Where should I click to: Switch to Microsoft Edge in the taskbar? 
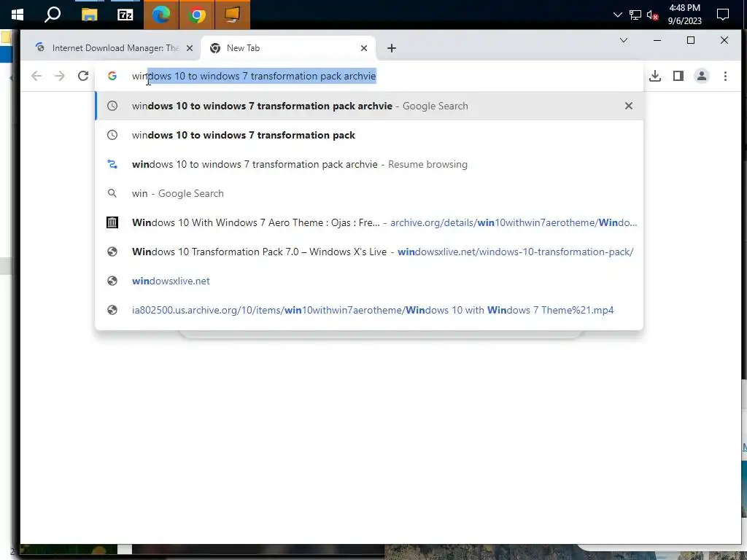click(x=161, y=15)
